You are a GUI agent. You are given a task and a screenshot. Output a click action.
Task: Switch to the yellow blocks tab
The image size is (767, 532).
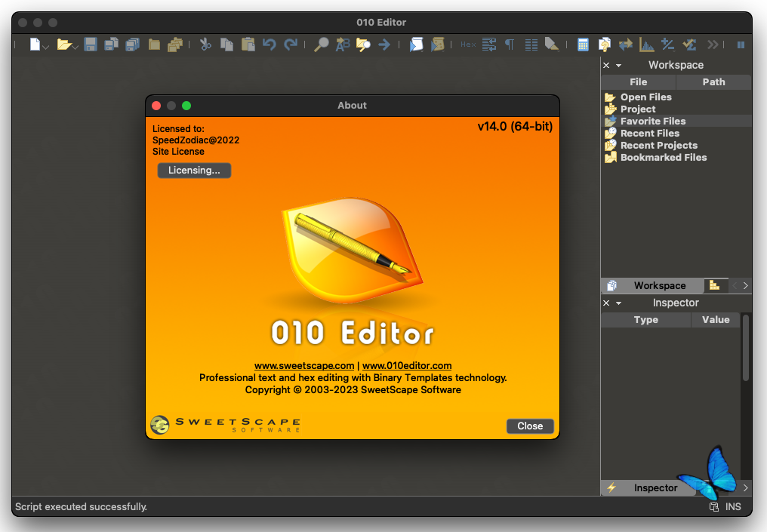pos(715,285)
